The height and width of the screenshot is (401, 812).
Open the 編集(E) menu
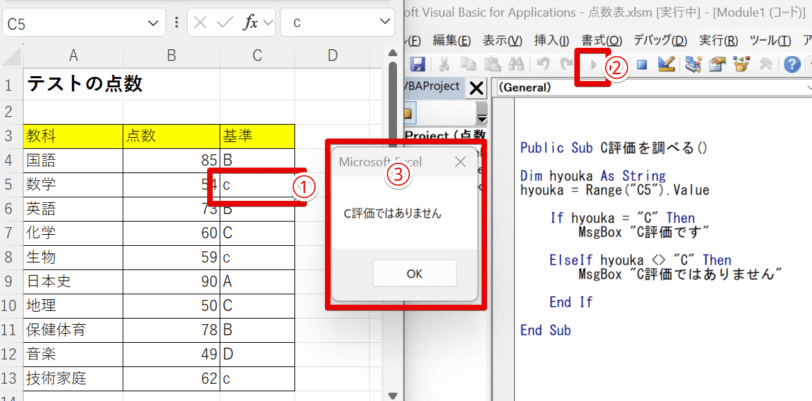[452, 41]
